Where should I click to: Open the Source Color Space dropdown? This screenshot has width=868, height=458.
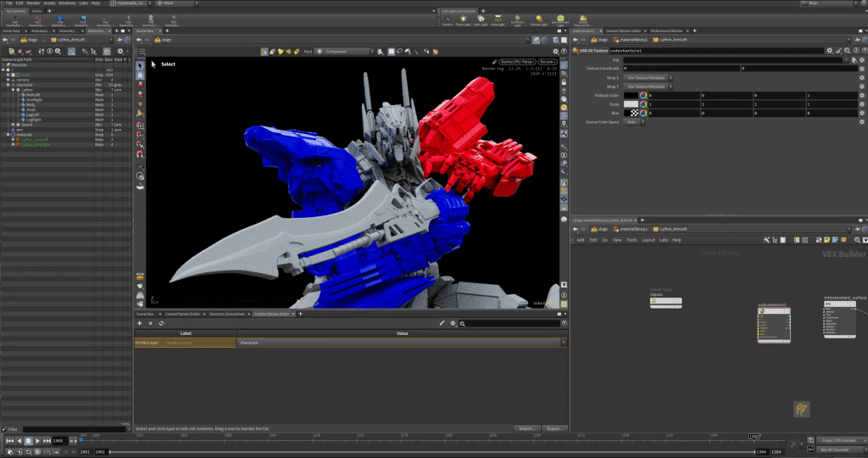click(634, 121)
